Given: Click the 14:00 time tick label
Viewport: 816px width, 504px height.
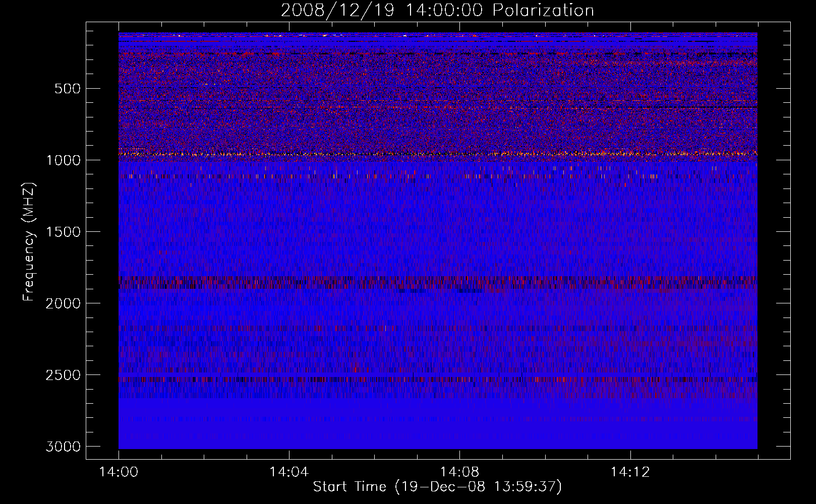Looking at the screenshot, I should pos(119,472).
